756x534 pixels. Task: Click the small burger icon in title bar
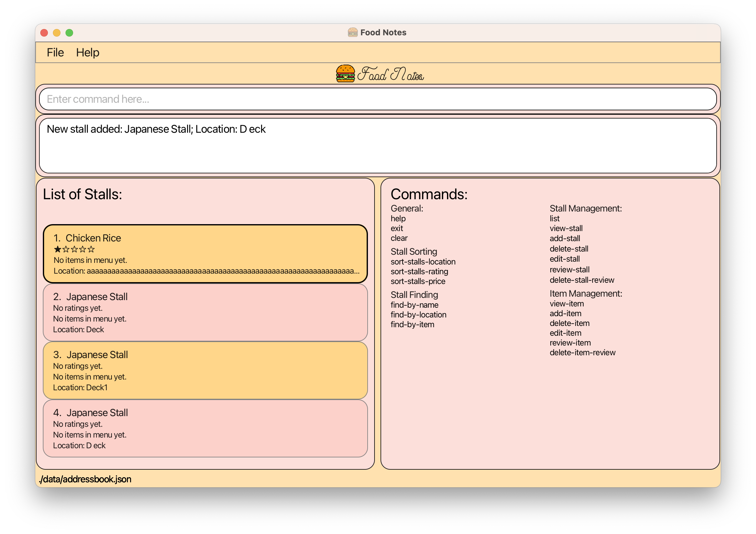[x=352, y=32]
